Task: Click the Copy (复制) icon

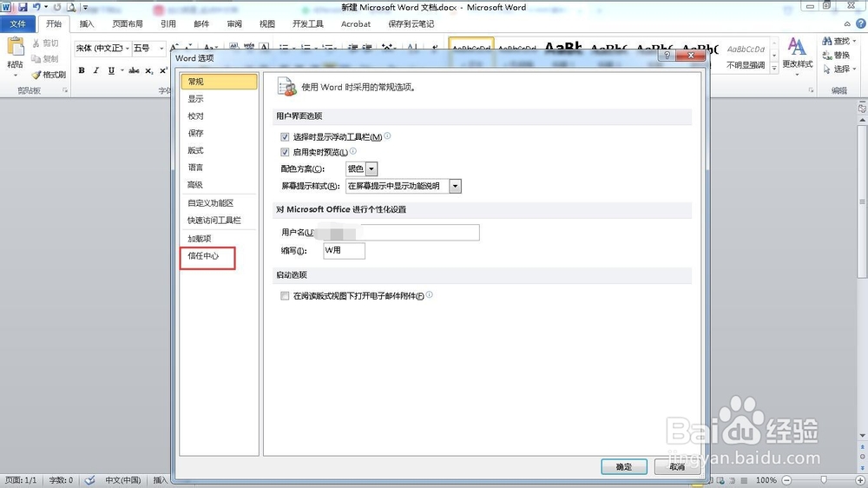Action: (36, 58)
